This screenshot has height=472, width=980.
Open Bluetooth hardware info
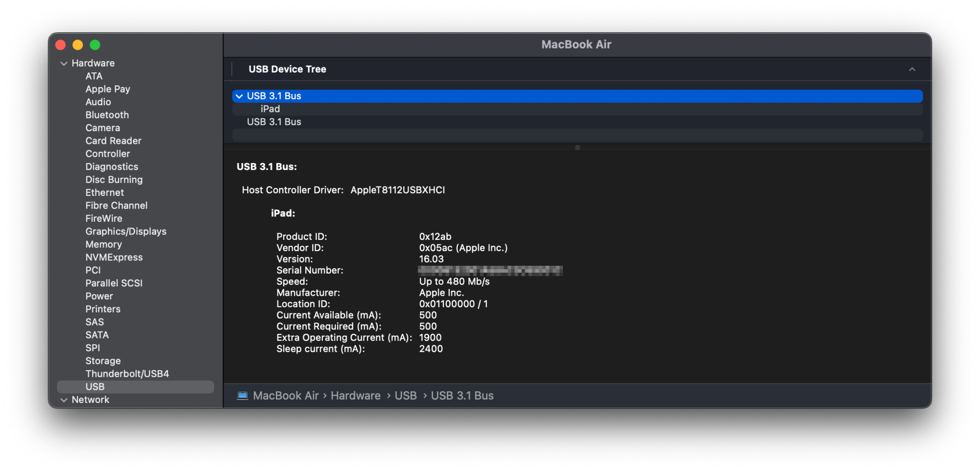tap(107, 115)
